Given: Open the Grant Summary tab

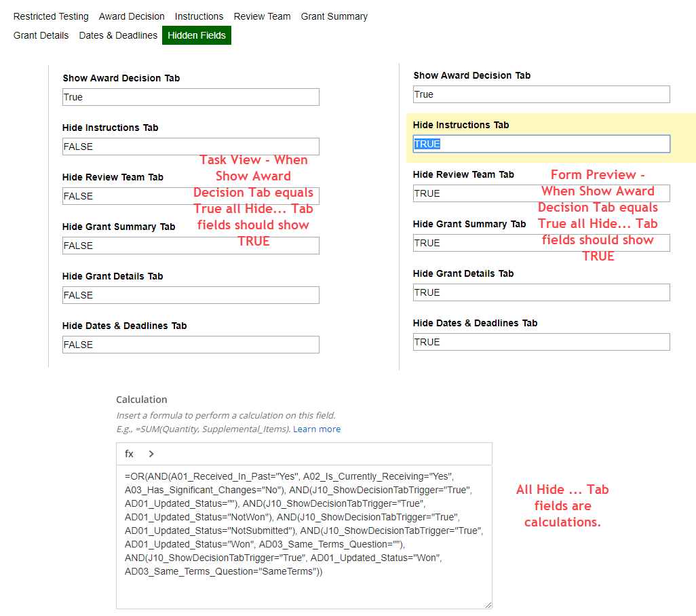Looking at the screenshot, I should coord(334,16).
